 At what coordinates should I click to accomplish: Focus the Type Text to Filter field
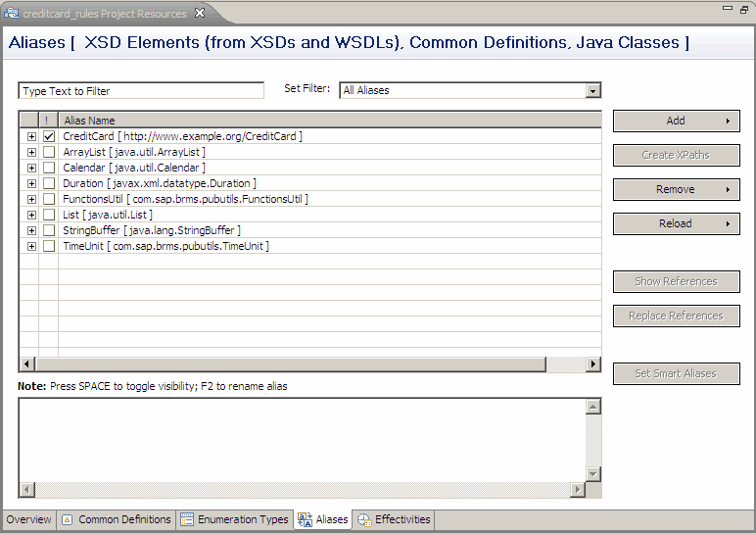tap(141, 91)
